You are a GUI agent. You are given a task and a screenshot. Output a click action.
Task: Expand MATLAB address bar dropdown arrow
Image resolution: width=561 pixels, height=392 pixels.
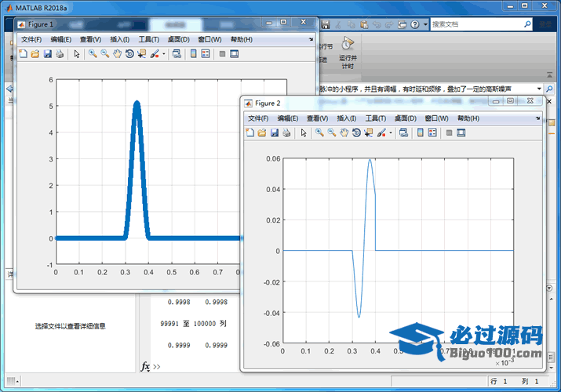539,89
